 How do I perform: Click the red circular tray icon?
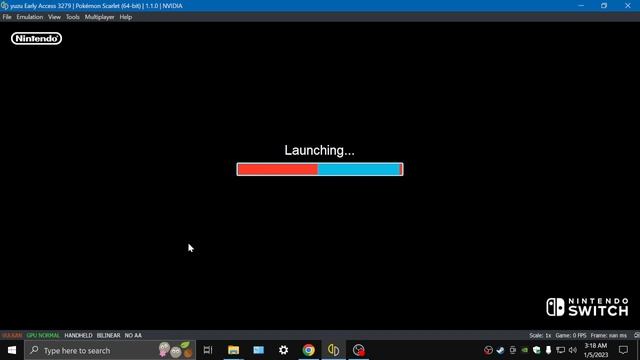coord(488,350)
